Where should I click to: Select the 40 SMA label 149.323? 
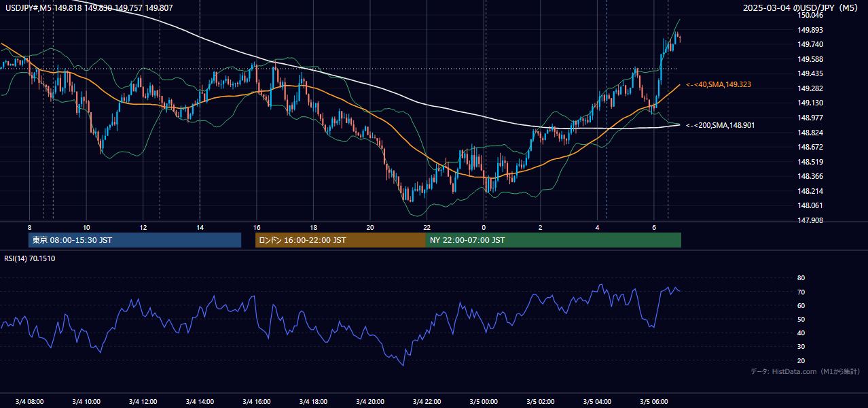click(719, 84)
